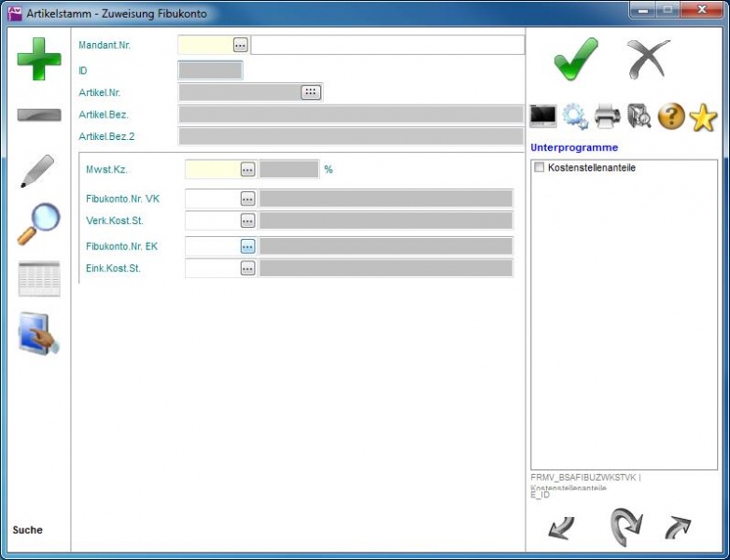Viewport: 730px width, 560px height.
Task: Click into the Fibukonto.Nr. VK input field
Action: [x=212, y=199]
